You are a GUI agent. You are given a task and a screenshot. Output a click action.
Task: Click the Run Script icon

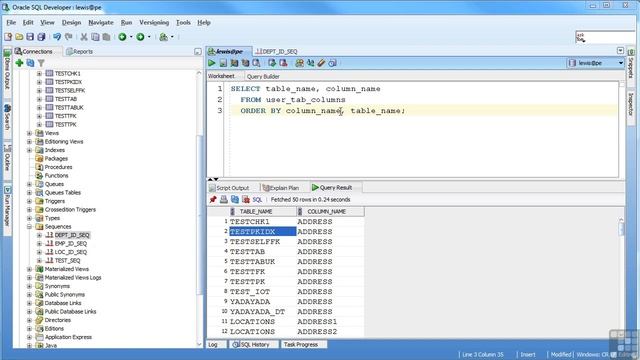click(223, 63)
